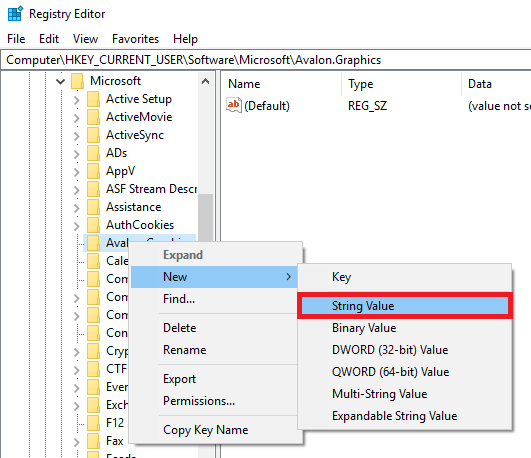Open the Favorites menu
Screen dimensions: 531x458
135,39
